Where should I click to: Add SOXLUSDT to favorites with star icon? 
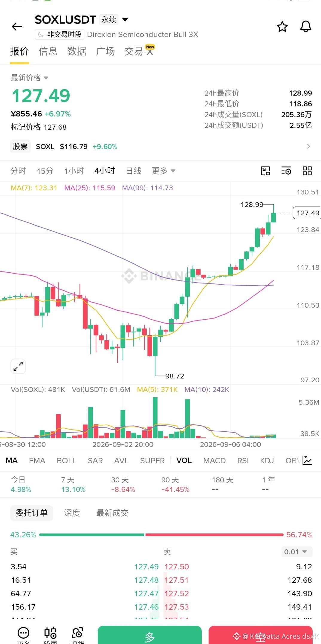click(282, 27)
